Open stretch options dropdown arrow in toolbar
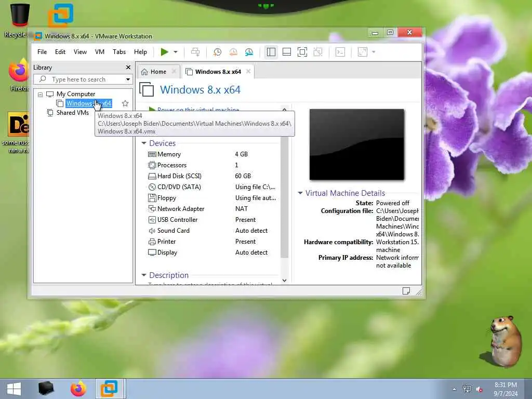The height and width of the screenshot is (399, 532). click(374, 52)
